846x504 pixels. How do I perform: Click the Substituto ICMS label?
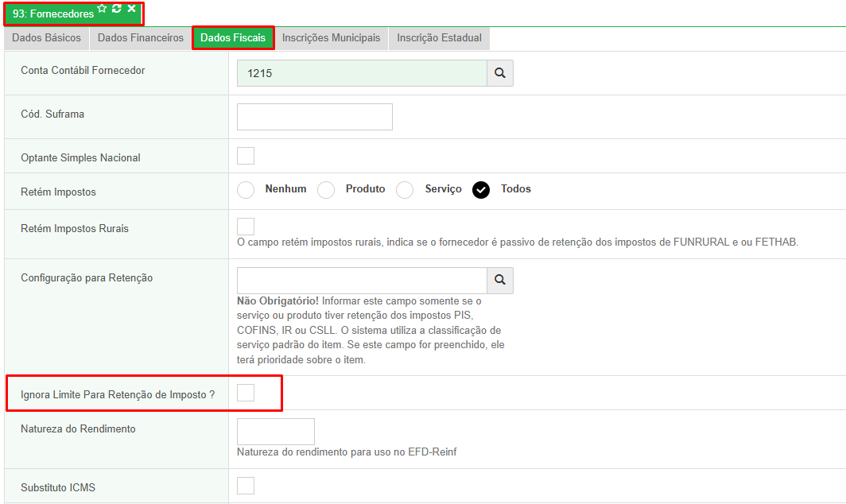pyautogui.click(x=58, y=488)
